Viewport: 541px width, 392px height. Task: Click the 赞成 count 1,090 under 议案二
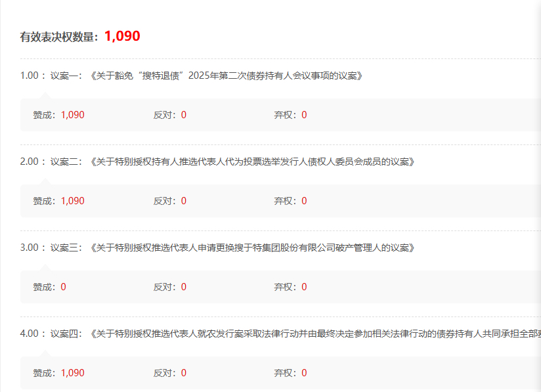pos(72,201)
